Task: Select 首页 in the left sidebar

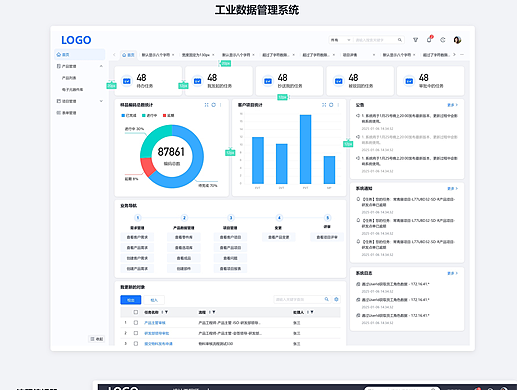Action: (x=80, y=54)
